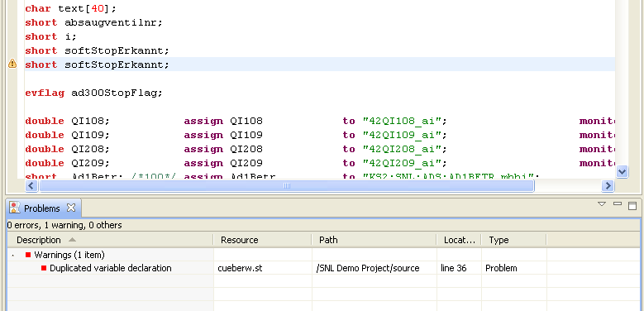644x311 pixels.
Task: Click the Locat... column header
Action: click(459, 240)
